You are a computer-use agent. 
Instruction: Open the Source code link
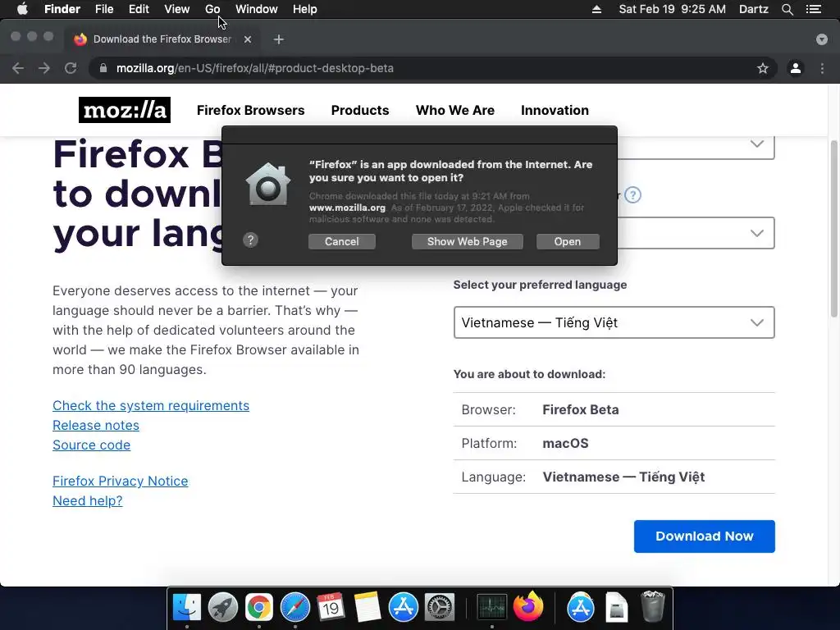[x=92, y=445]
